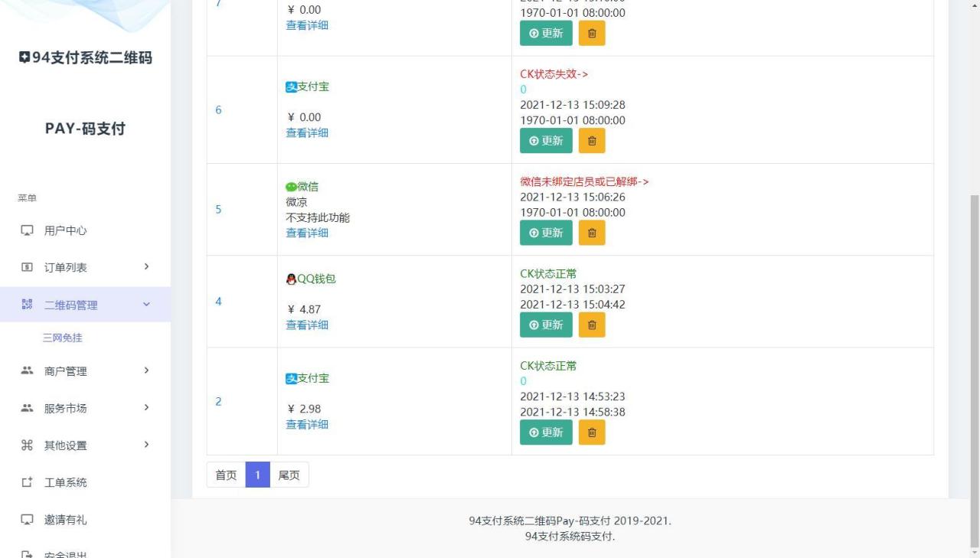Expand the 其他设置 submenu
The image size is (980, 558).
pyautogui.click(x=146, y=445)
